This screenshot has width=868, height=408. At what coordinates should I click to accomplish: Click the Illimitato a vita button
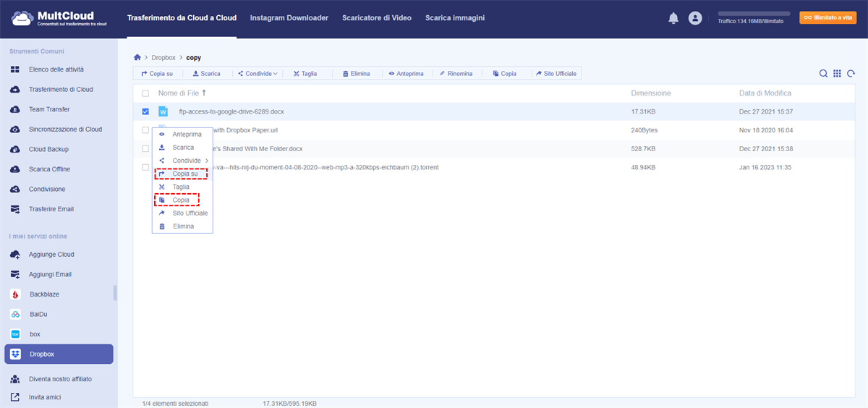click(x=827, y=18)
